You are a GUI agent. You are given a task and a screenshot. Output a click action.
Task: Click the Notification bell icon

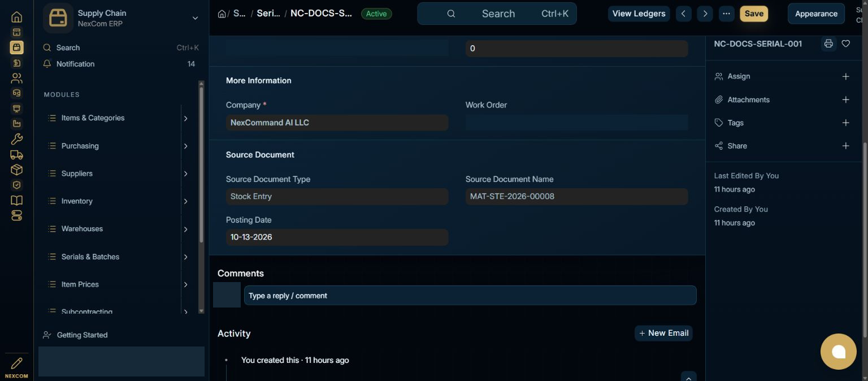pos(47,64)
